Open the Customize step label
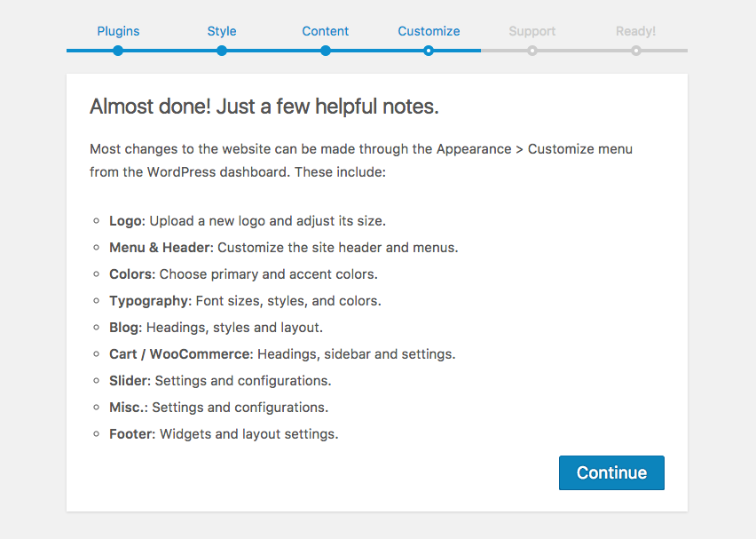 (x=429, y=31)
